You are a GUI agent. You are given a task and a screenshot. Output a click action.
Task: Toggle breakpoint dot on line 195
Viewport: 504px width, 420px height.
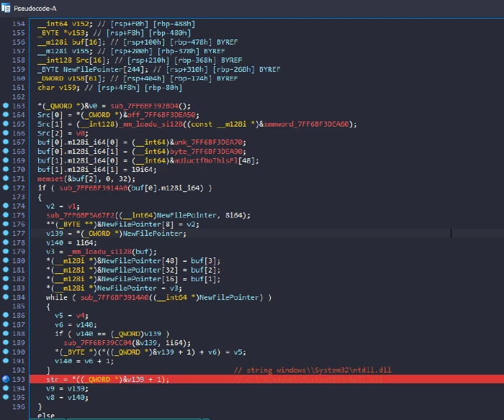pos(6,397)
